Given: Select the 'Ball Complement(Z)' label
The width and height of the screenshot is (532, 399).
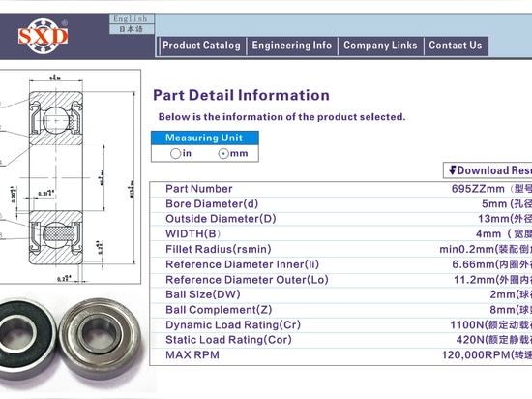Looking at the screenshot, I should pos(219,310).
